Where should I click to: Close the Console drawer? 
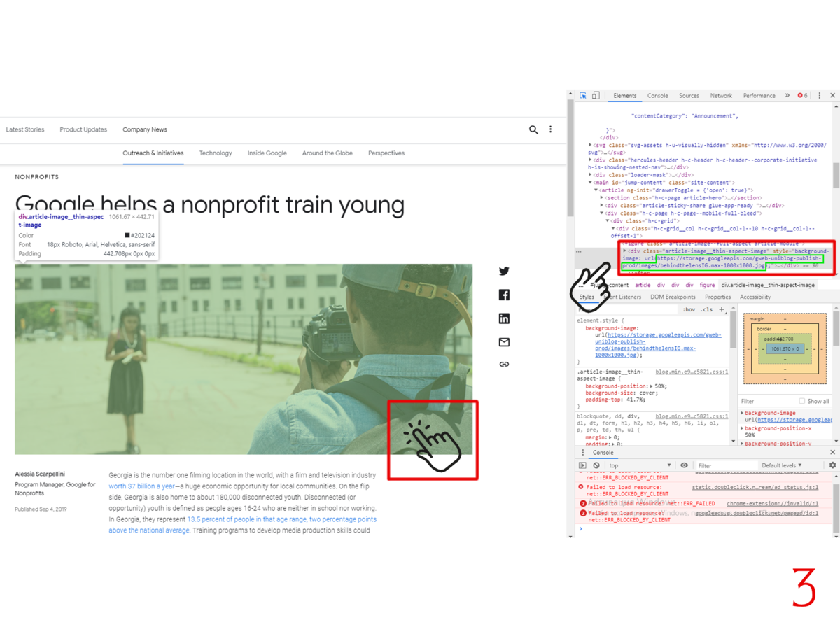[x=832, y=453]
